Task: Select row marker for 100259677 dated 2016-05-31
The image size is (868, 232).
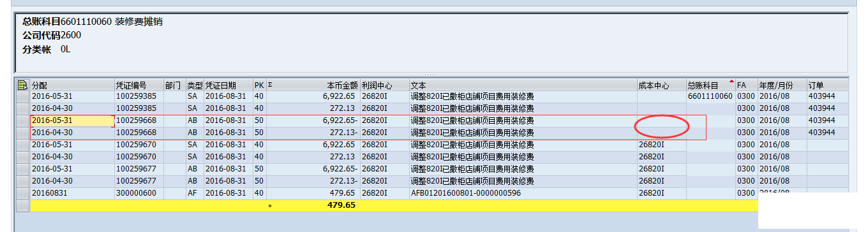Action: pos(22,169)
